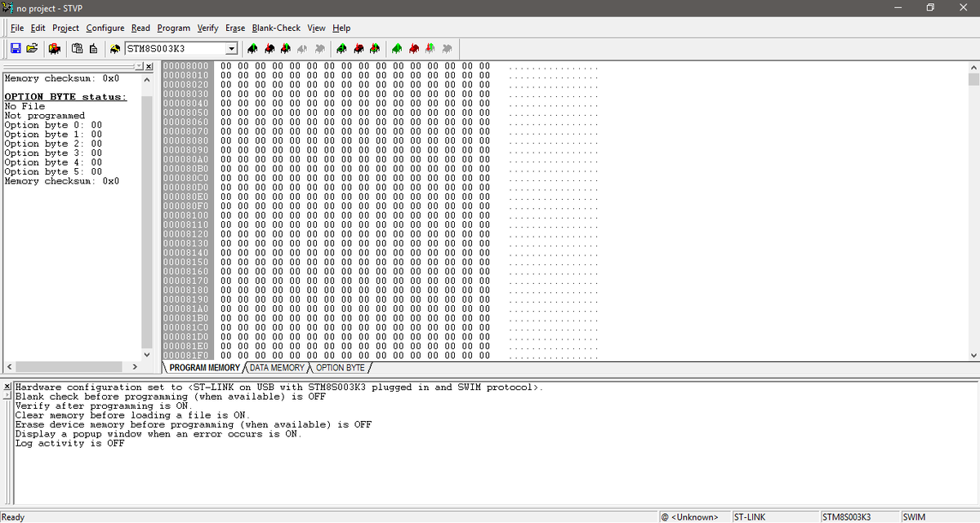The image size is (980, 523).
Task: Click 'Blank check before programming' log line
Action: click(170, 397)
